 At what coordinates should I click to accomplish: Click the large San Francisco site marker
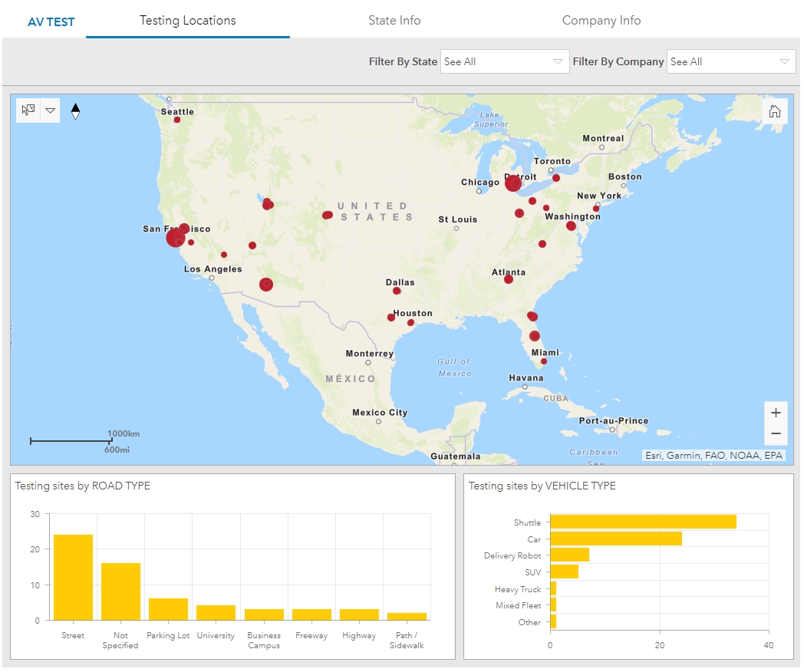pos(175,238)
